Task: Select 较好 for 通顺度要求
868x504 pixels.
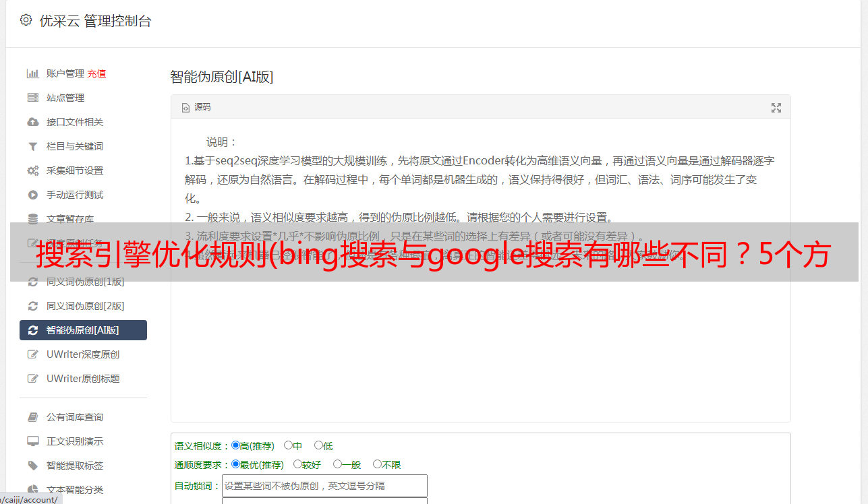Action: [x=297, y=464]
